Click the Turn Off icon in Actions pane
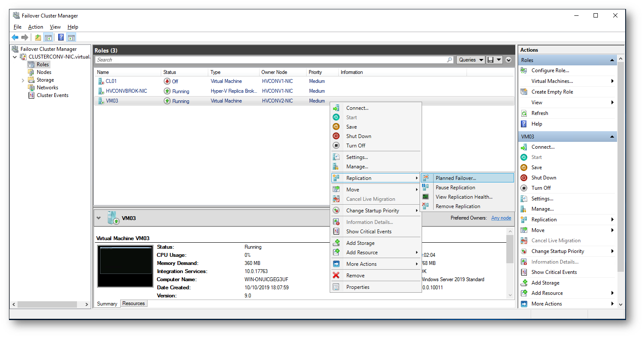 pos(524,188)
